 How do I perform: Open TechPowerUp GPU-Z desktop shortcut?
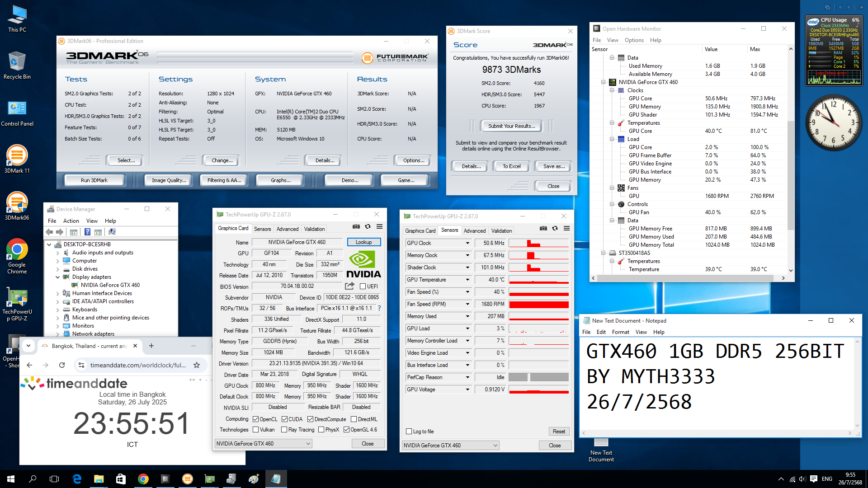[17, 304]
